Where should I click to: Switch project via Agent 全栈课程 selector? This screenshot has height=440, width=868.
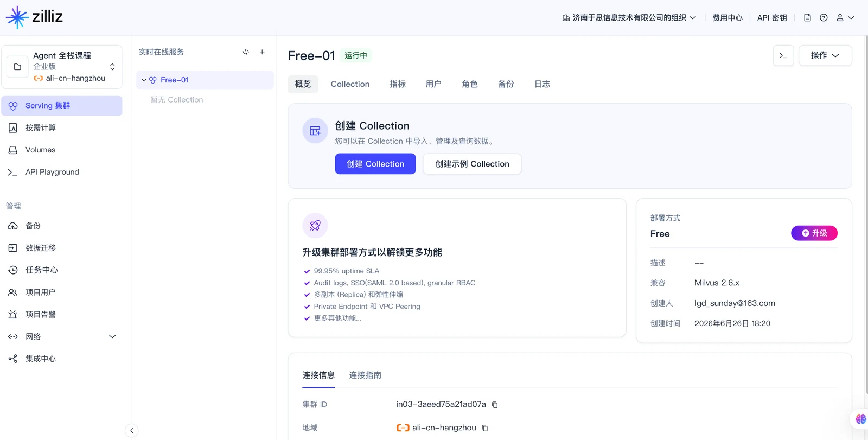pos(62,67)
